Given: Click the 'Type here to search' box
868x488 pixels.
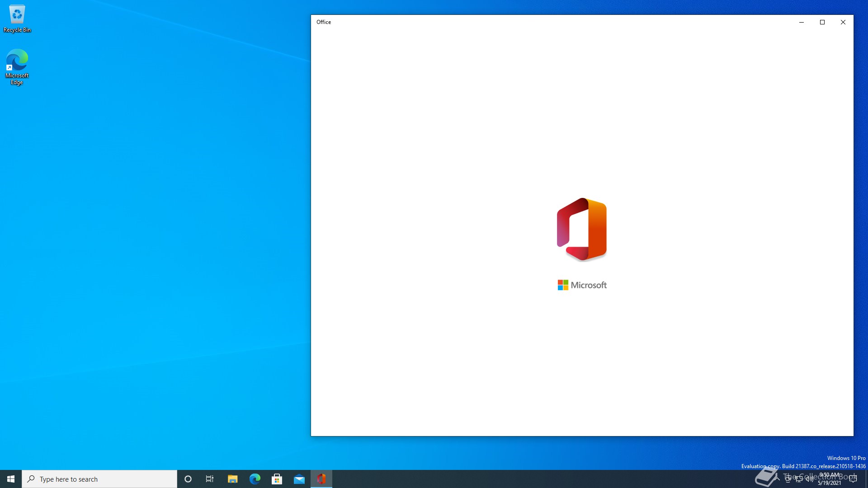Looking at the screenshot, I should 99,479.
